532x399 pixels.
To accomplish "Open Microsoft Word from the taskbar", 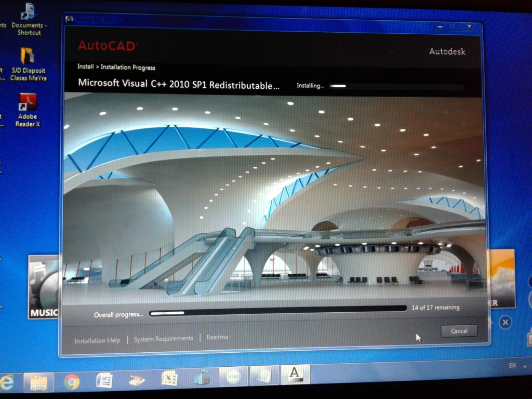I will point(104,380).
